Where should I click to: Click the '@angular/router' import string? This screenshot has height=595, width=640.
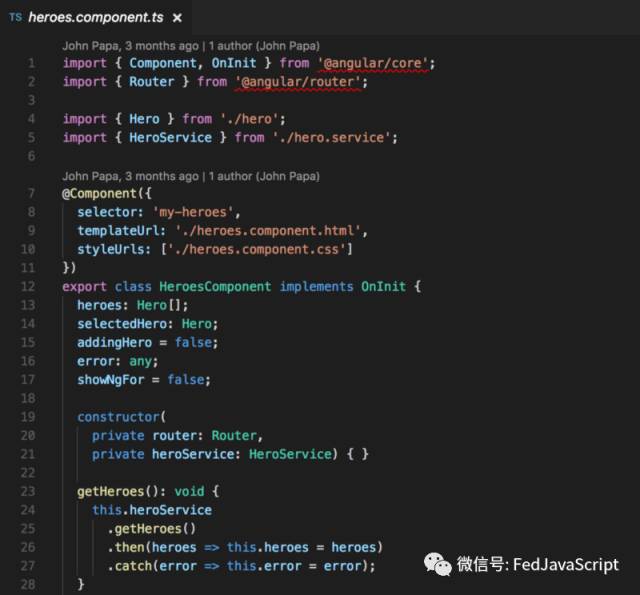coord(298,82)
